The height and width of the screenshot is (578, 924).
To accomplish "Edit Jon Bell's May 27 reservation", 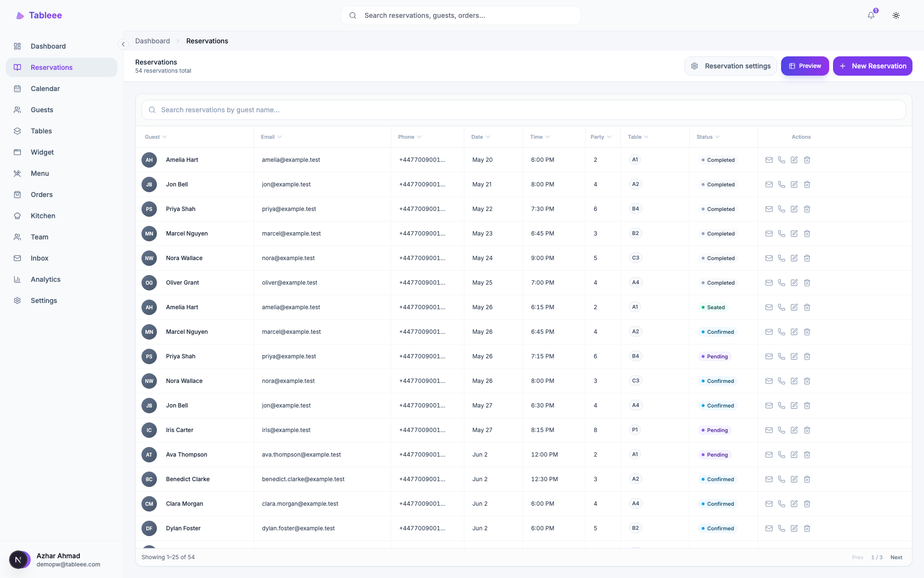I will point(794,406).
